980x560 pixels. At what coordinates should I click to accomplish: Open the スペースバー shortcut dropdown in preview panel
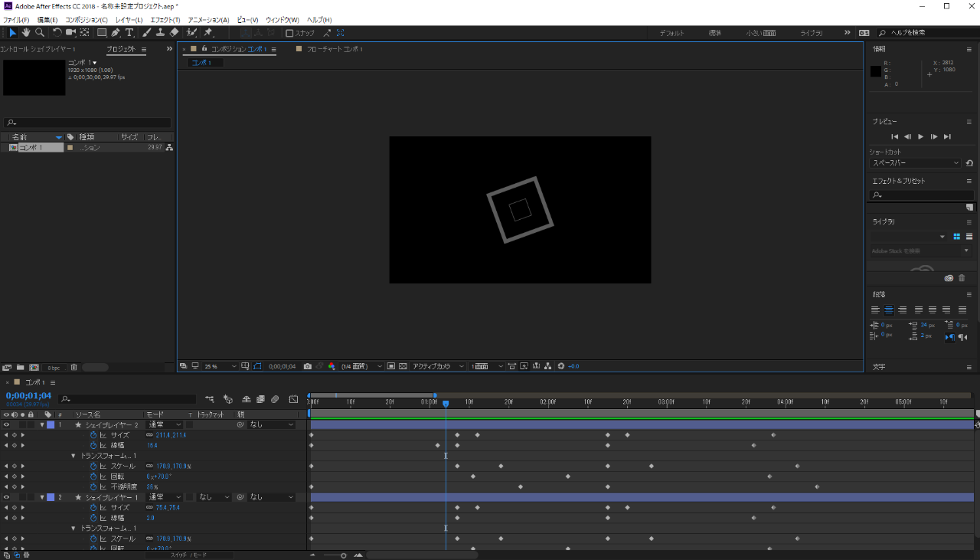tap(916, 163)
